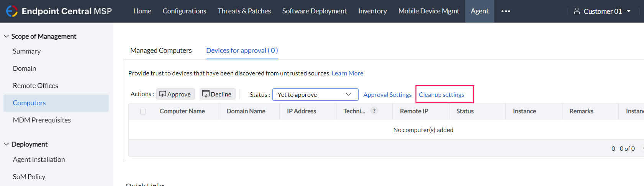Viewport: 644px width, 186px height.
Task: Click the Decline action button
Action: [217, 94]
